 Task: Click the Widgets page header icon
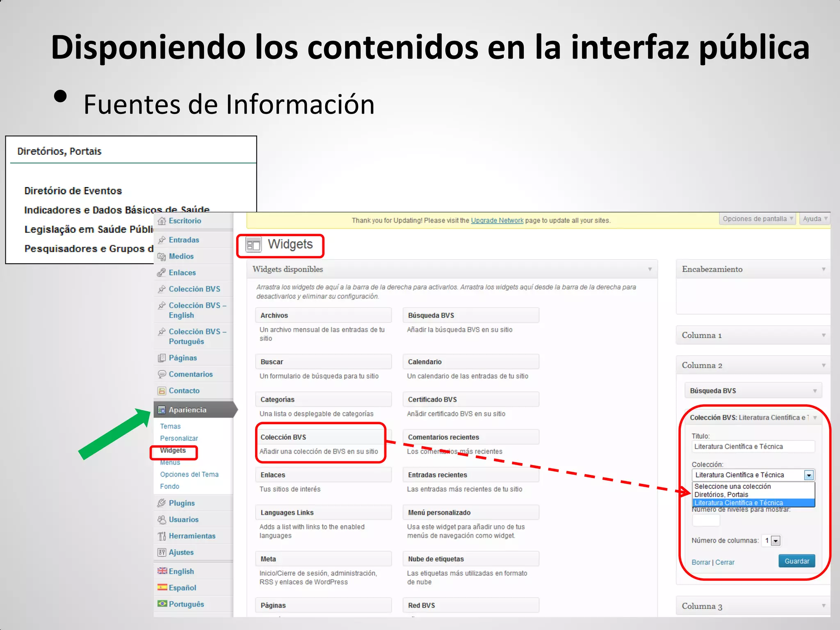click(x=253, y=245)
